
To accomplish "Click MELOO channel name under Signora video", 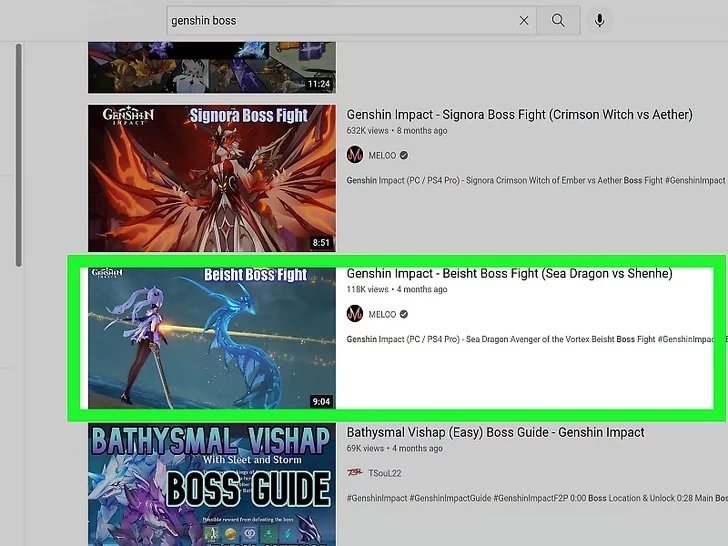I will 382,156.
